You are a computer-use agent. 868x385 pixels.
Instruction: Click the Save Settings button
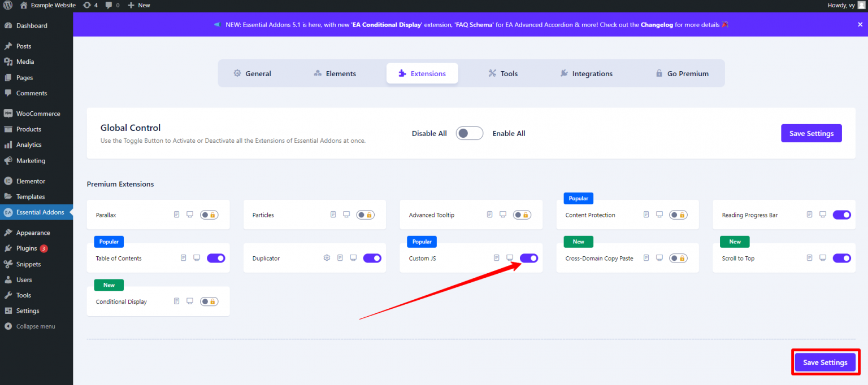click(825, 362)
